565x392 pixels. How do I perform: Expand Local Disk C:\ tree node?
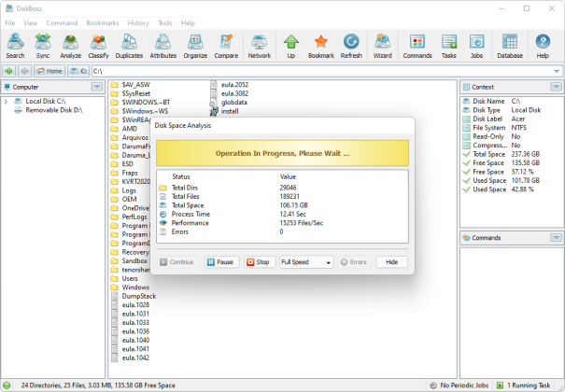pyautogui.click(x=6, y=102)
